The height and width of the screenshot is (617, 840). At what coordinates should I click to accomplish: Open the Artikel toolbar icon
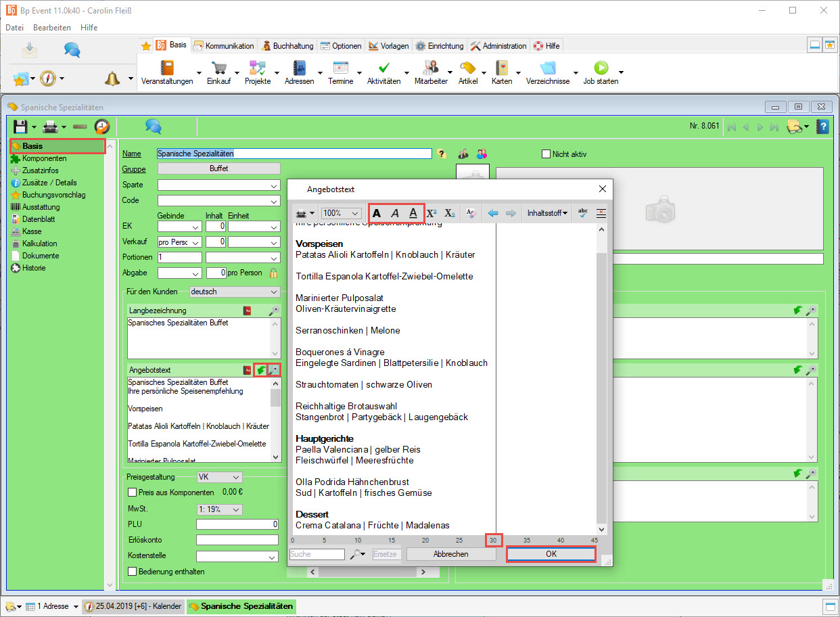pyautogui.click(x=467, y=72)
